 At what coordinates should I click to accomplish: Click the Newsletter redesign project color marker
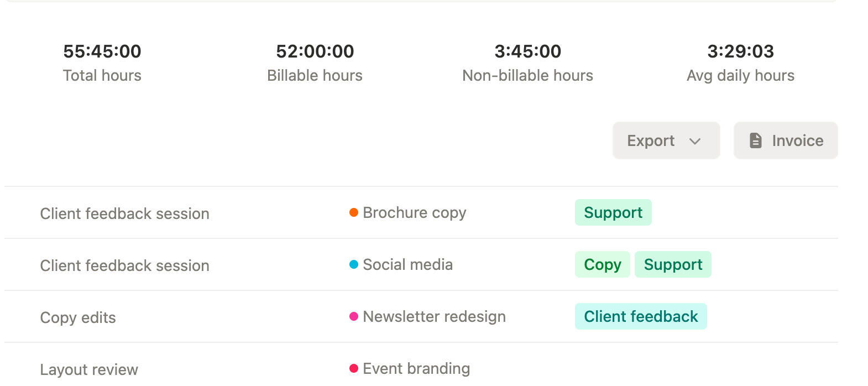(354, 315)
